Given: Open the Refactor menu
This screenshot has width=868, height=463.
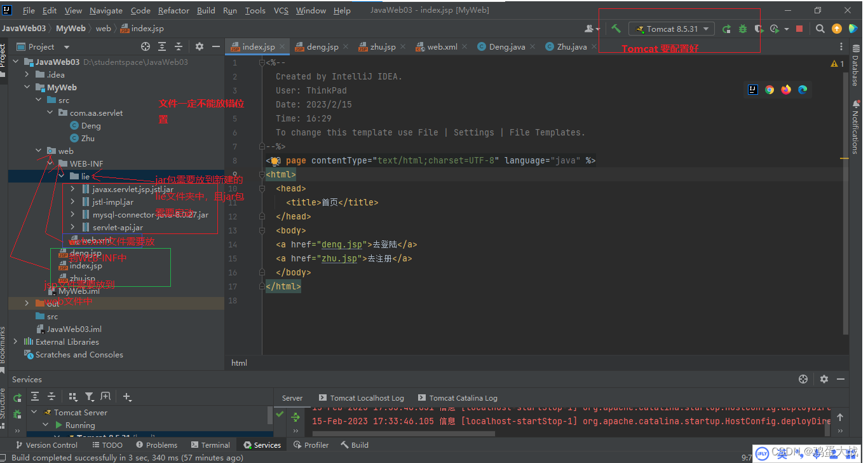Looking at the screenshot, I should 173,10.
